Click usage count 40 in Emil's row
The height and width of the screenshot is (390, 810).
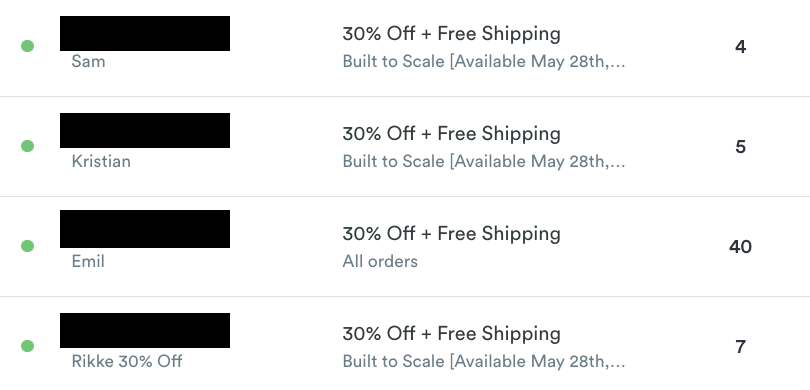click(x=740, y=246)
